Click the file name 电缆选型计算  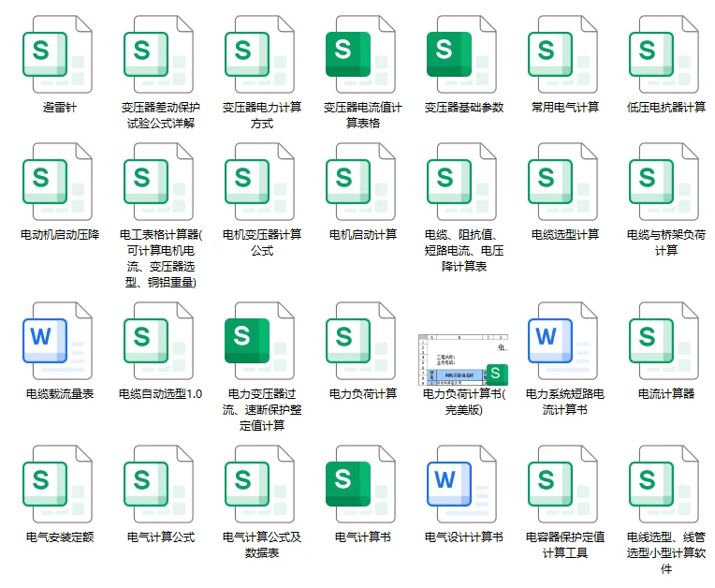pos(565,235)
